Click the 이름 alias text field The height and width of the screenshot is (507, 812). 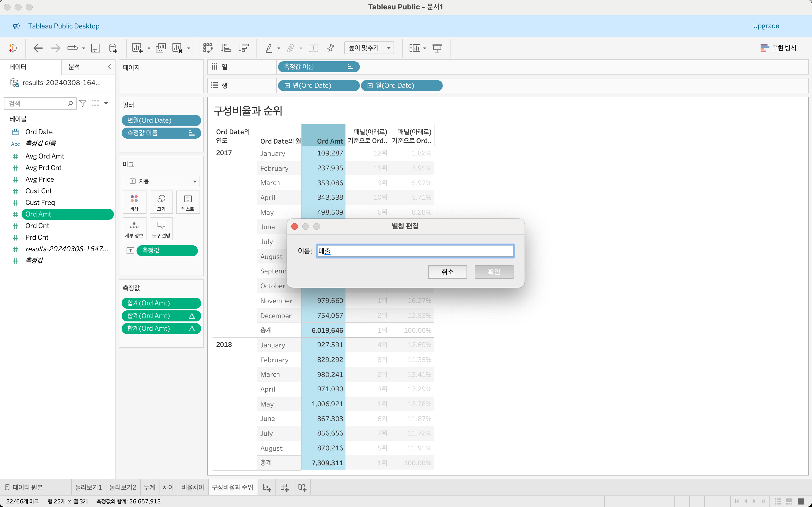tap(415, 251)
